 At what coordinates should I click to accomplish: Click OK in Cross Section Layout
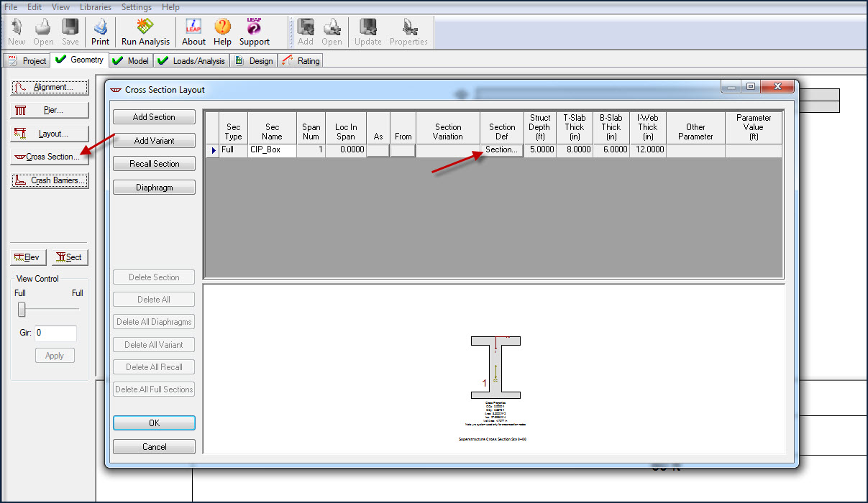(154, 423)
